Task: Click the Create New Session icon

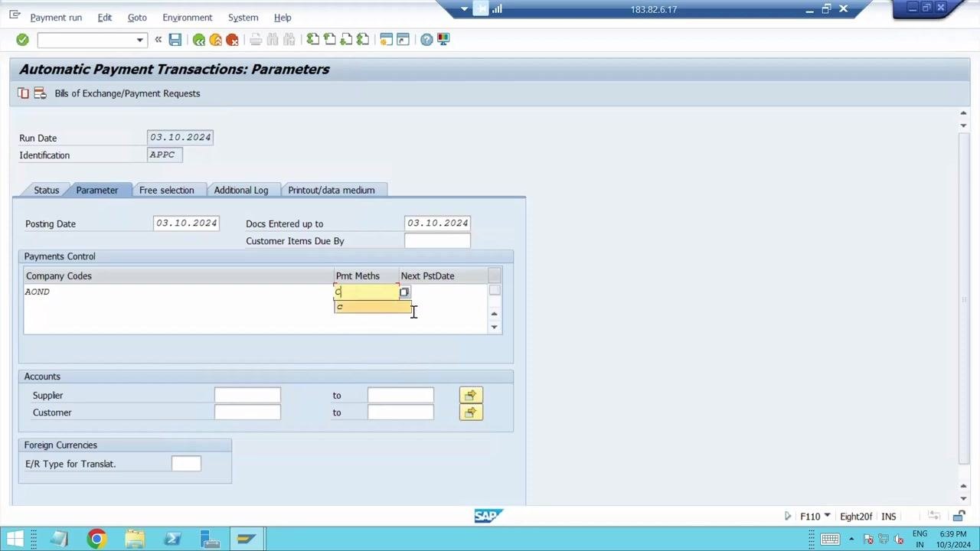Action: 386,40
